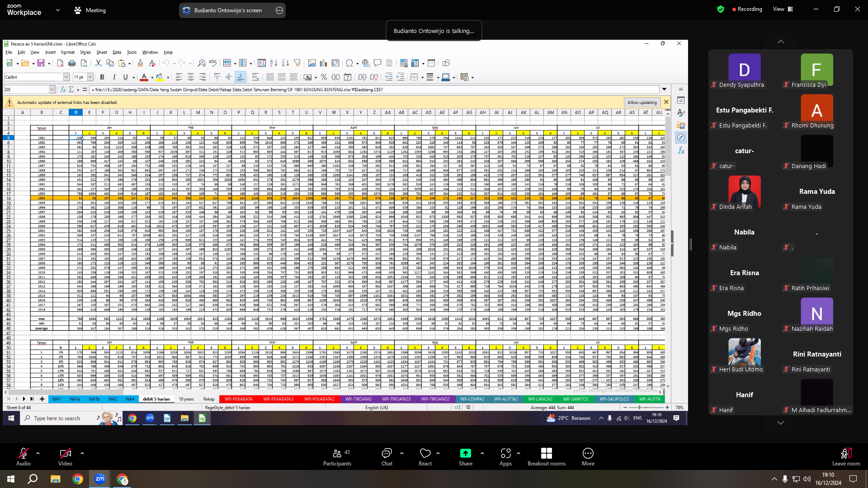Expand Zoom Share options chevron
The image size is (868, 488).
(482, 453)
